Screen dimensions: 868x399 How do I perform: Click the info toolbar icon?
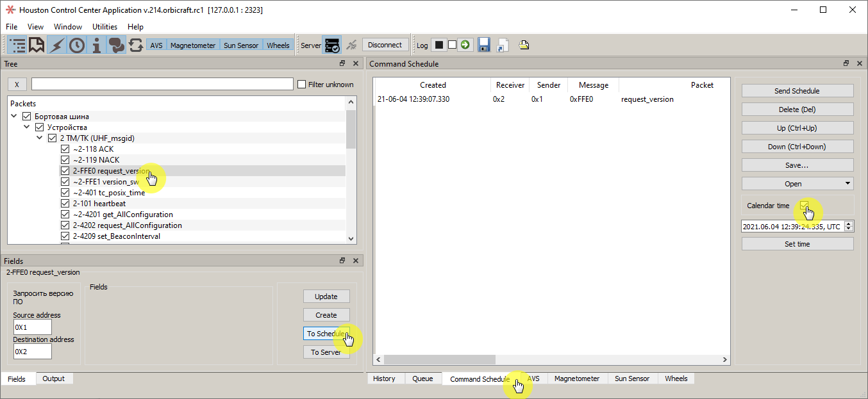[96, 45]
